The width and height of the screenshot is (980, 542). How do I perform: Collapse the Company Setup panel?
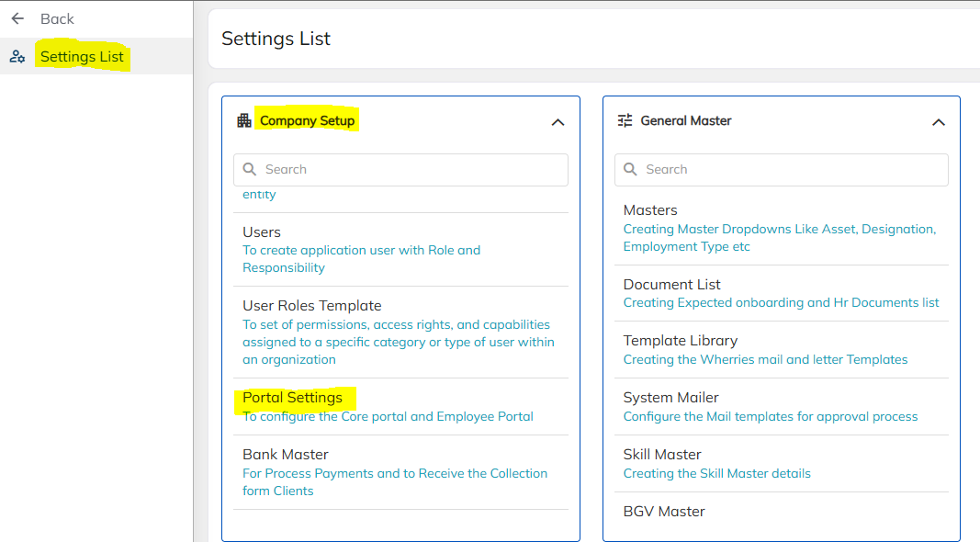pos(558,121)
